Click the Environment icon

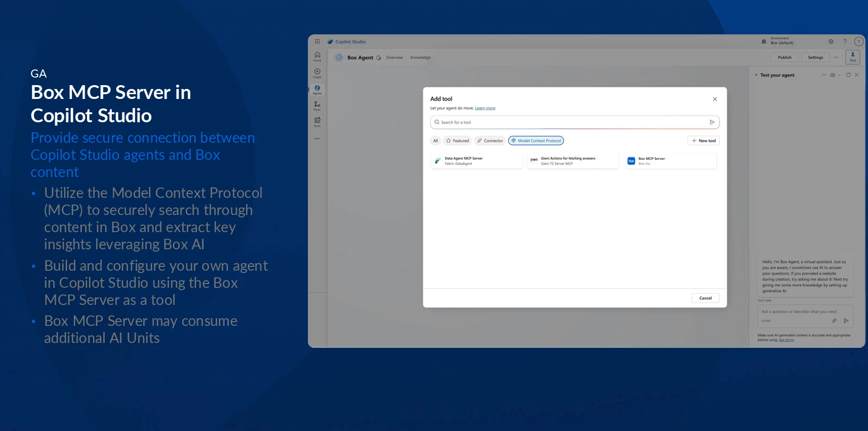coord(764,41)
